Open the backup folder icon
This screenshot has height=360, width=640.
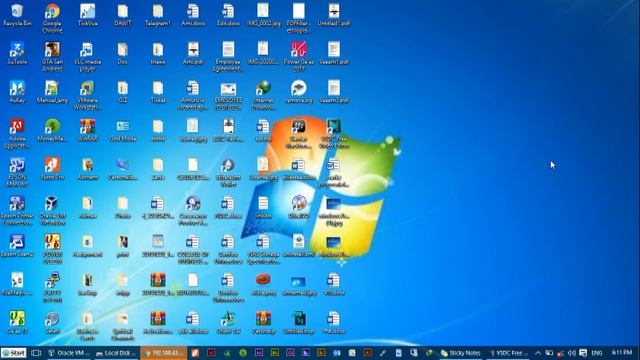tap(87, 283)
